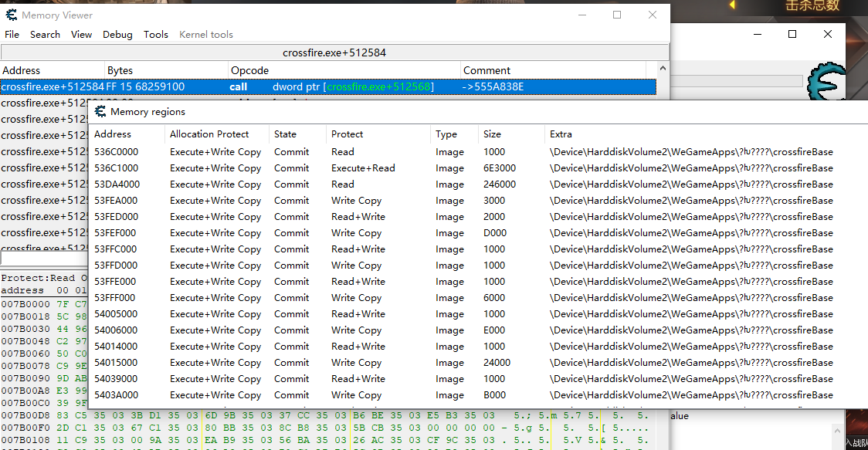868x450 pixels.
Task: Click the crossfire.exe+512584 address header bar
Action: [x=334, y=52]
